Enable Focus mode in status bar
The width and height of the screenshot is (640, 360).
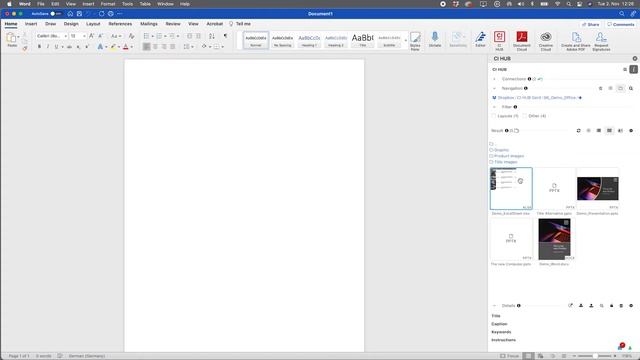click(x=509, y=356)
